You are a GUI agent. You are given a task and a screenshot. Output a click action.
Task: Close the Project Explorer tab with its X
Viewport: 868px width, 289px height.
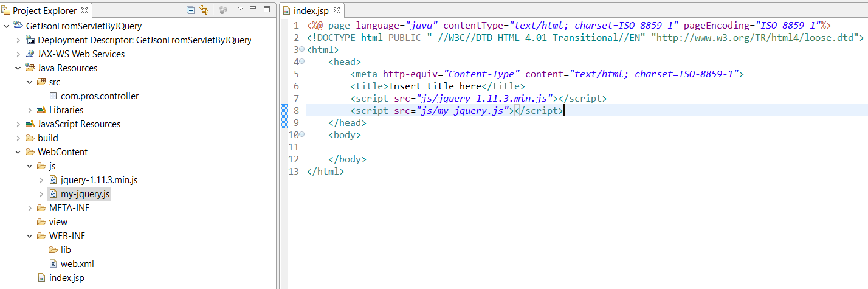pos(84,10)
